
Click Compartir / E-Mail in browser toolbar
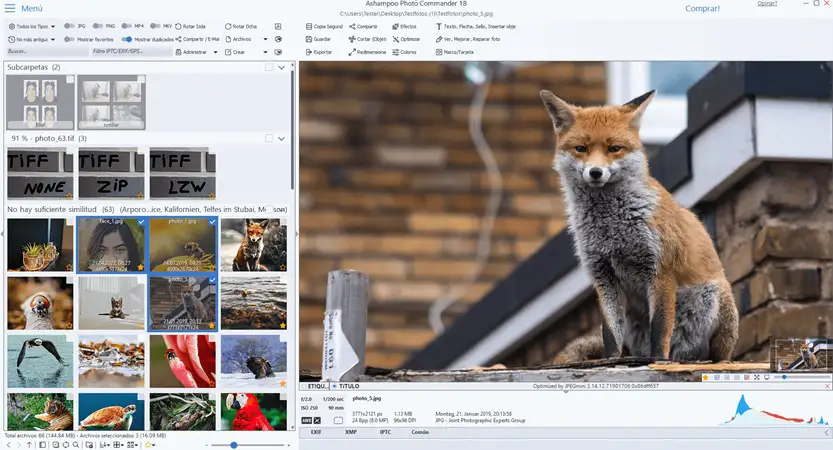[x=198, y=39]
